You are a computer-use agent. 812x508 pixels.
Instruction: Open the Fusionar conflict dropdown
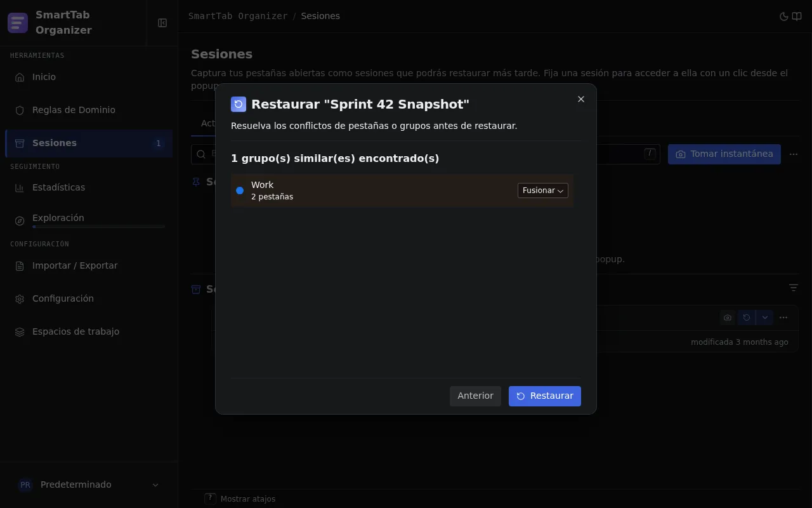tap(543, 190)
